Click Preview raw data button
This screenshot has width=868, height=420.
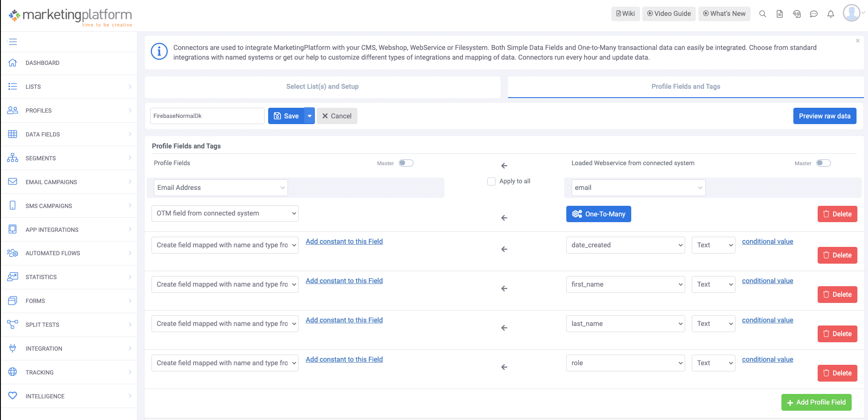tap(825, 116)
